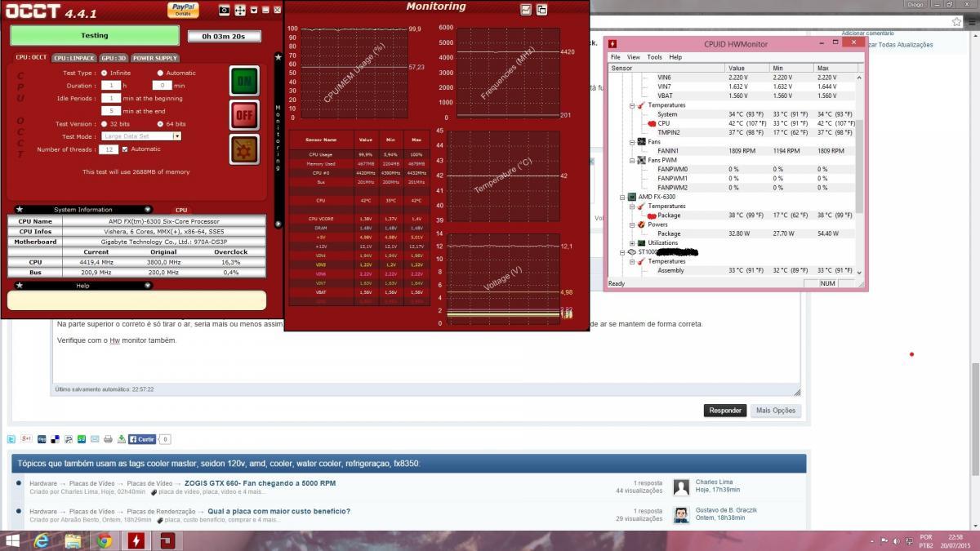Click the print icon in share bar
The height and width of the screenshot is (551, 980).
point(108,439)
